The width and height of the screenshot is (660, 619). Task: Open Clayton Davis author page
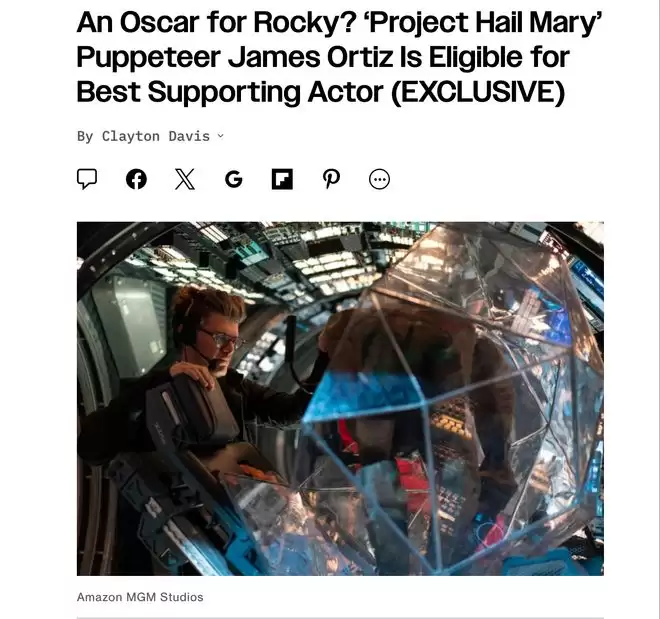156,136
